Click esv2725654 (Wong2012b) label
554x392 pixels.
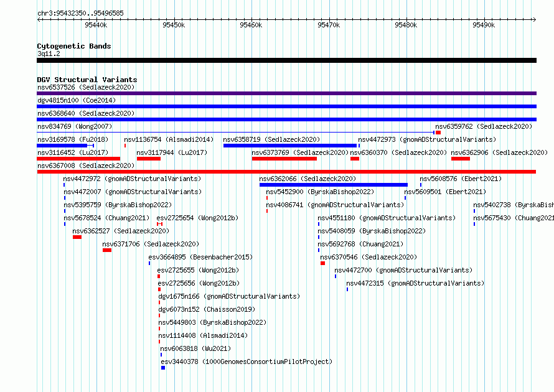[197, 218]
